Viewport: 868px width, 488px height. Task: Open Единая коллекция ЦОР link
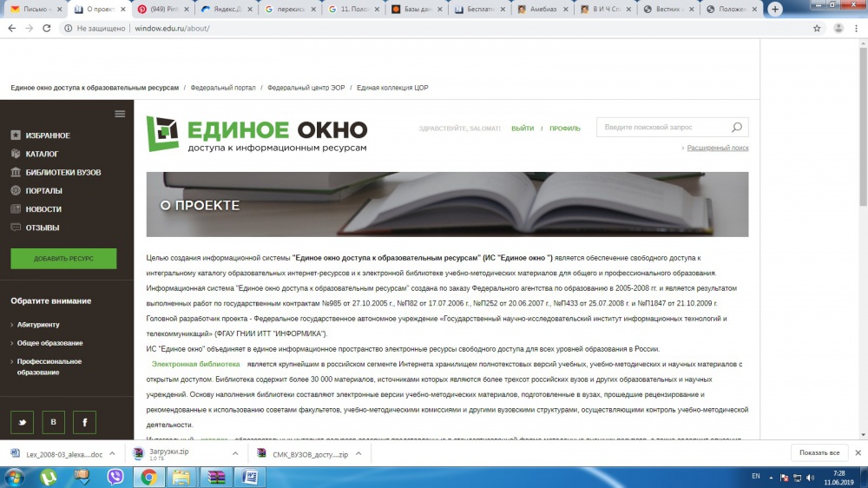[392, 88]
